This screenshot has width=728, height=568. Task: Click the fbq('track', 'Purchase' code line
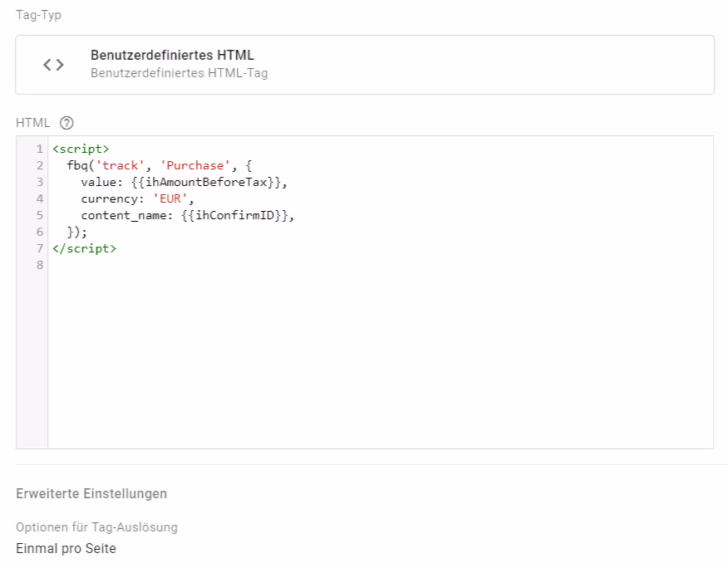[160, 166]
